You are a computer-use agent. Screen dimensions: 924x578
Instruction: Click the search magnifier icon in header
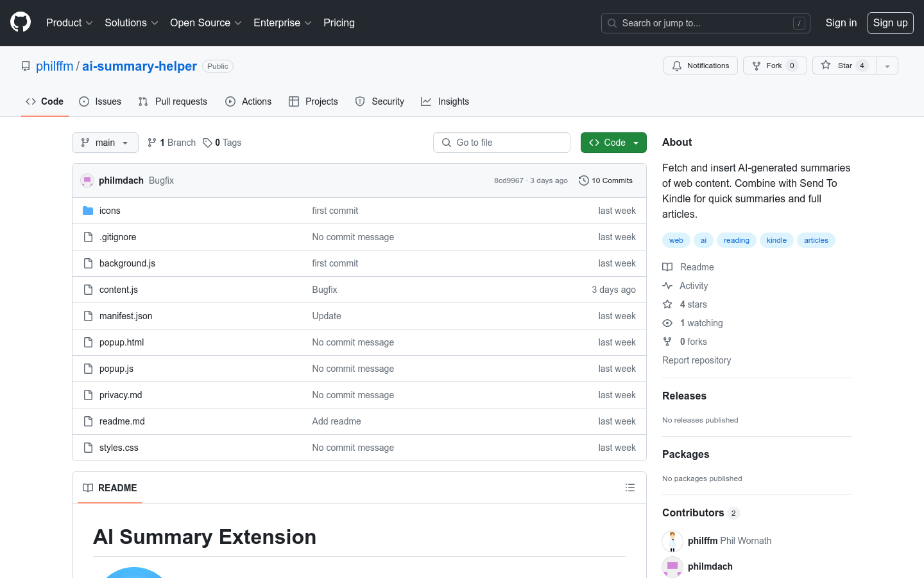tap(612, 23)
